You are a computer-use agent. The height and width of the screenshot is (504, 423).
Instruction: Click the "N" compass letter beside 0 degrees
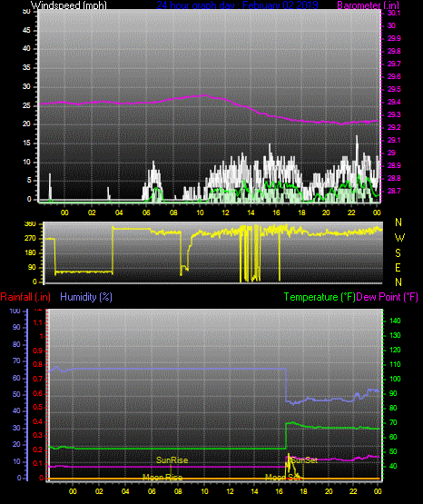click(x=398, y=282)
